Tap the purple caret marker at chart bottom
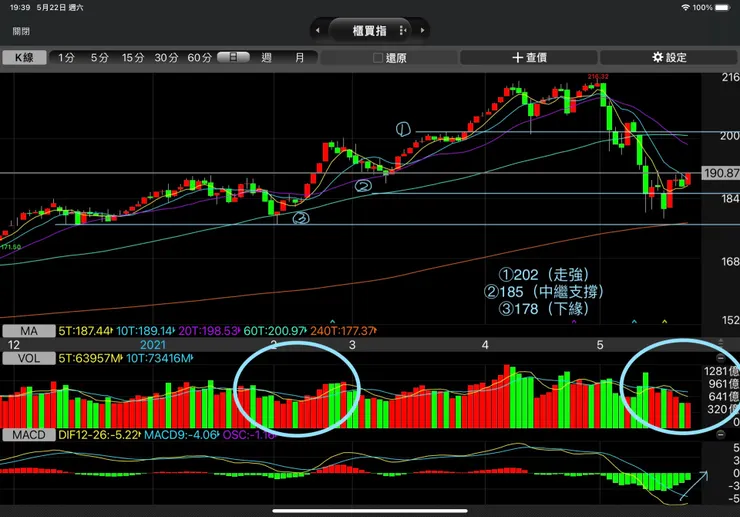 [574, 322]
